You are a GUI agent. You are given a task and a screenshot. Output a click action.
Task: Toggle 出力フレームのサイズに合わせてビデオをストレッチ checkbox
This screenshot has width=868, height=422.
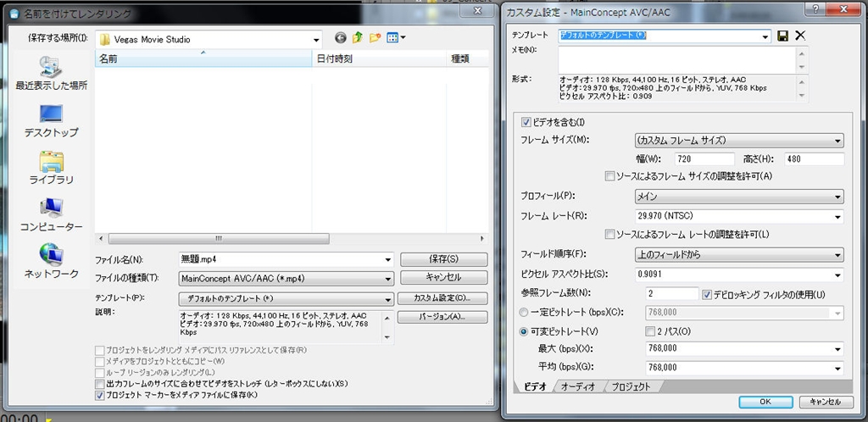coord(100,384)
